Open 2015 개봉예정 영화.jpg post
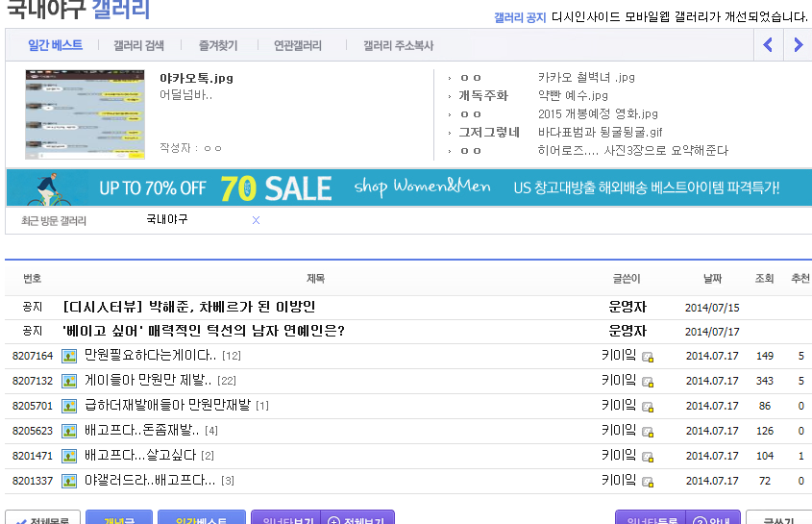 (x=598, y=113)
